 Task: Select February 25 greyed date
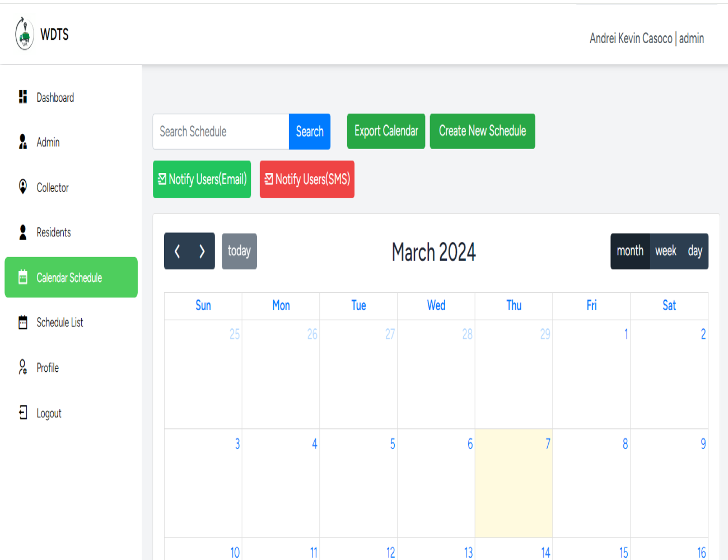pos(203,375)
